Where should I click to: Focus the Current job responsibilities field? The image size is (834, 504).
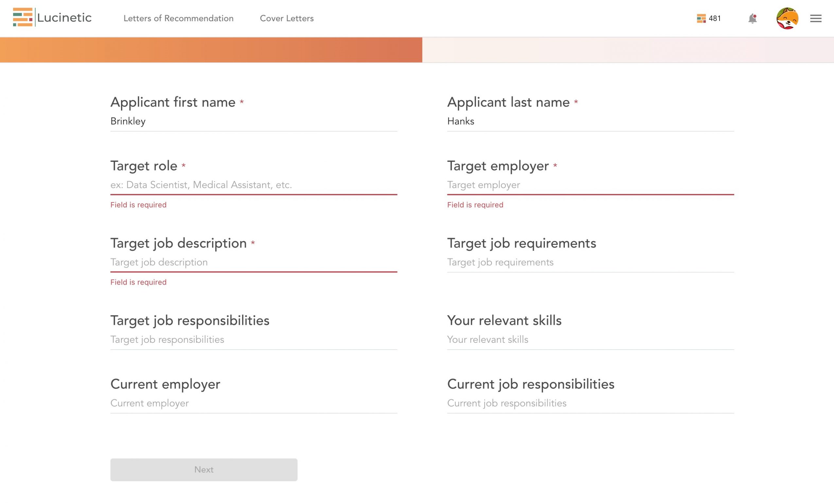590,403
